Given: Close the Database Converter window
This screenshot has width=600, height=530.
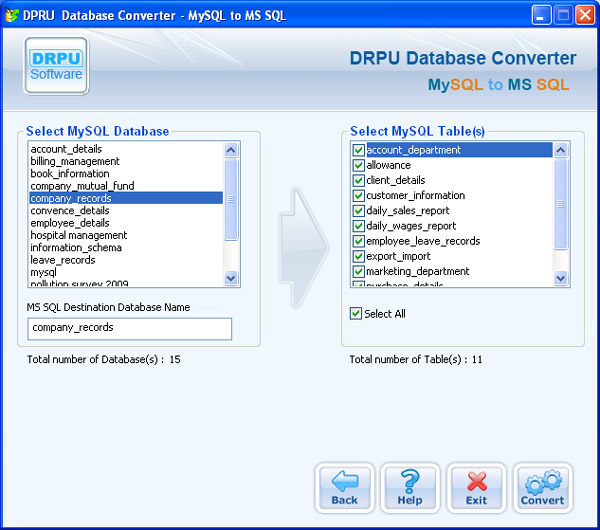Looking at the screenshot, I should click(585, 15).
